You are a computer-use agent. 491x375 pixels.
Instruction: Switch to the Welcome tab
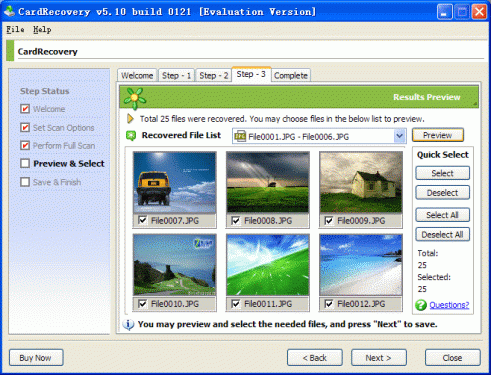[137, 75]
